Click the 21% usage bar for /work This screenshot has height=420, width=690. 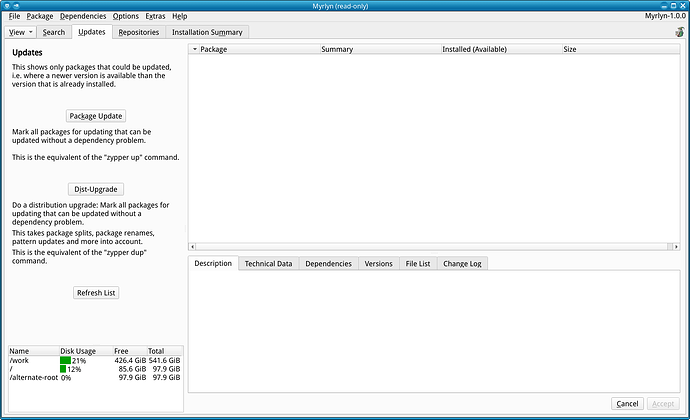click(x=66, y=360)
